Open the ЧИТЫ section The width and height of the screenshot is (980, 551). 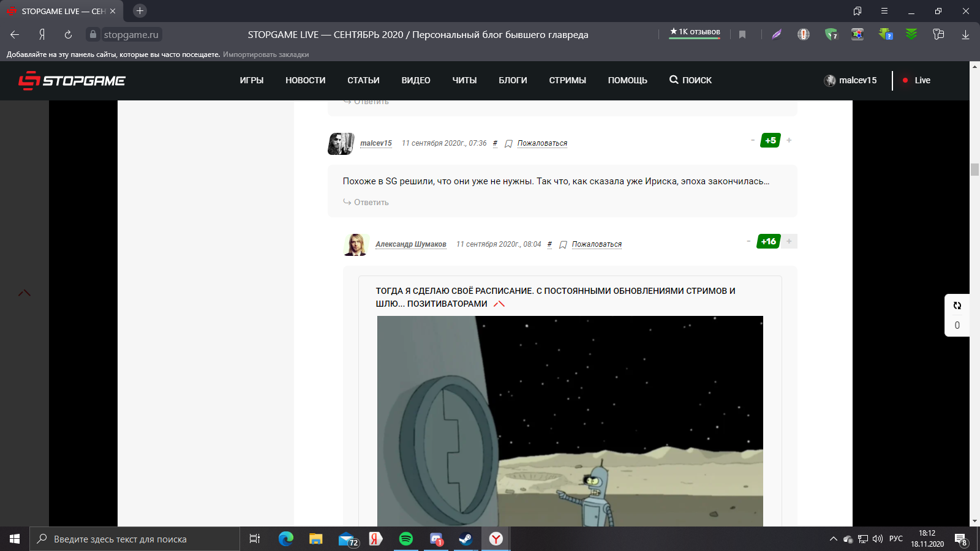click(464, 80)
